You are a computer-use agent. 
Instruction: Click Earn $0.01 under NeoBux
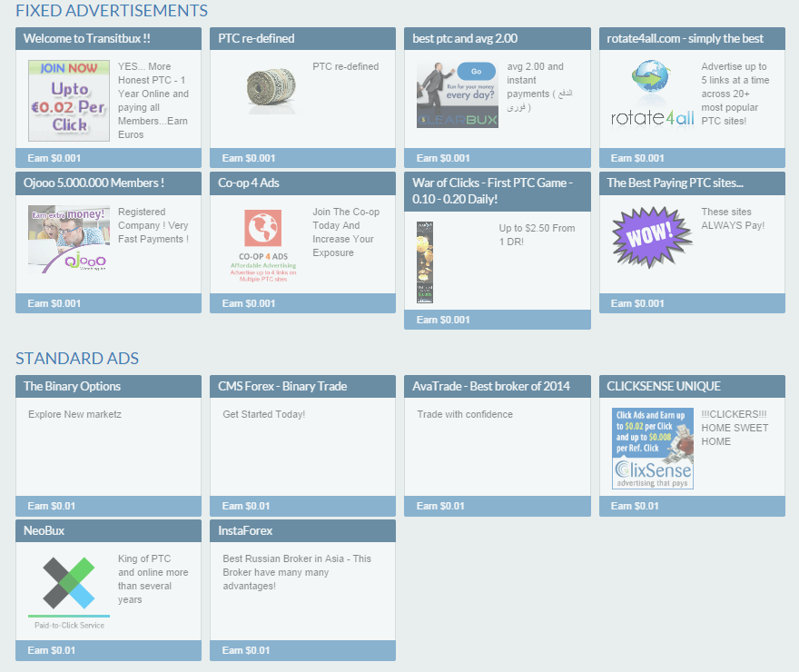pos(52,650)
